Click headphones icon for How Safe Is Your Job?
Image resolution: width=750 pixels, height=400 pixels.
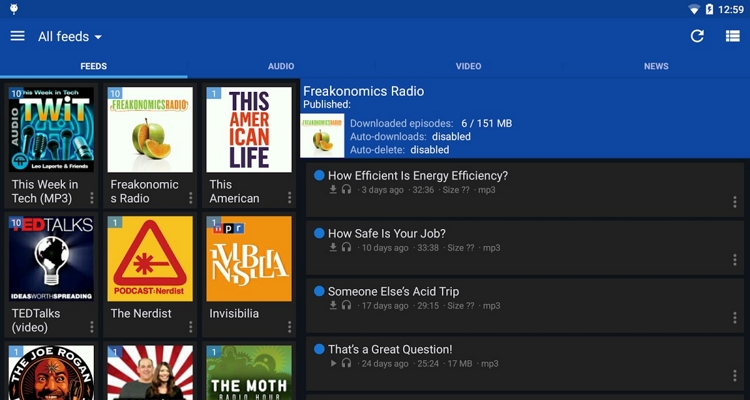tap(346, 247)
